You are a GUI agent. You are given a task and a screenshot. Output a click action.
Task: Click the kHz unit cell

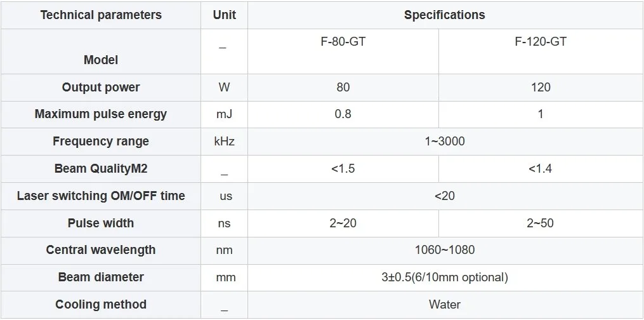coord(224,142)
